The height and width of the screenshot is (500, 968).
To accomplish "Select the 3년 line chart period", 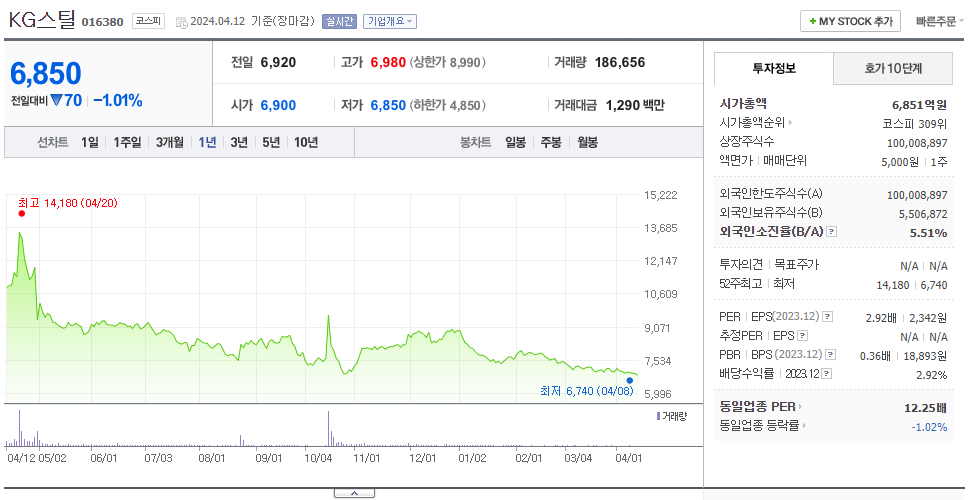I will click(239, 143).
